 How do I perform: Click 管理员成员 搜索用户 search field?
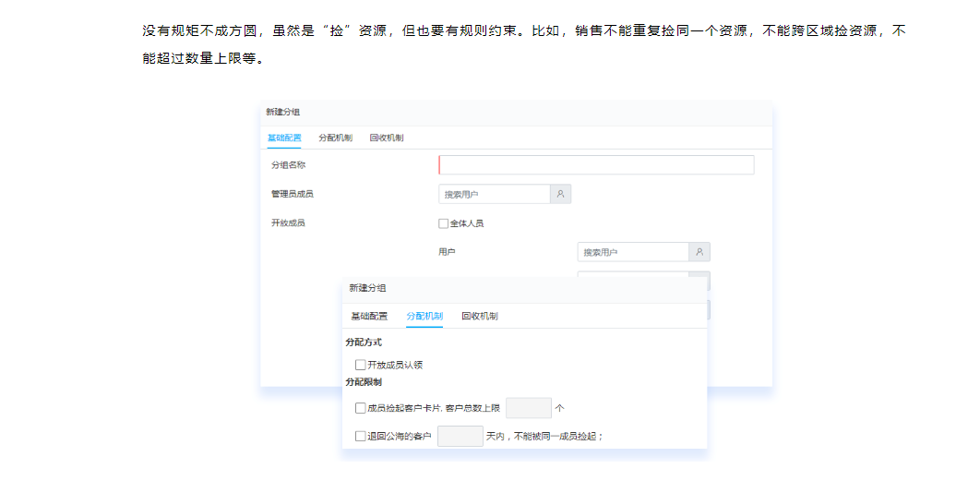tap(495, 194)
